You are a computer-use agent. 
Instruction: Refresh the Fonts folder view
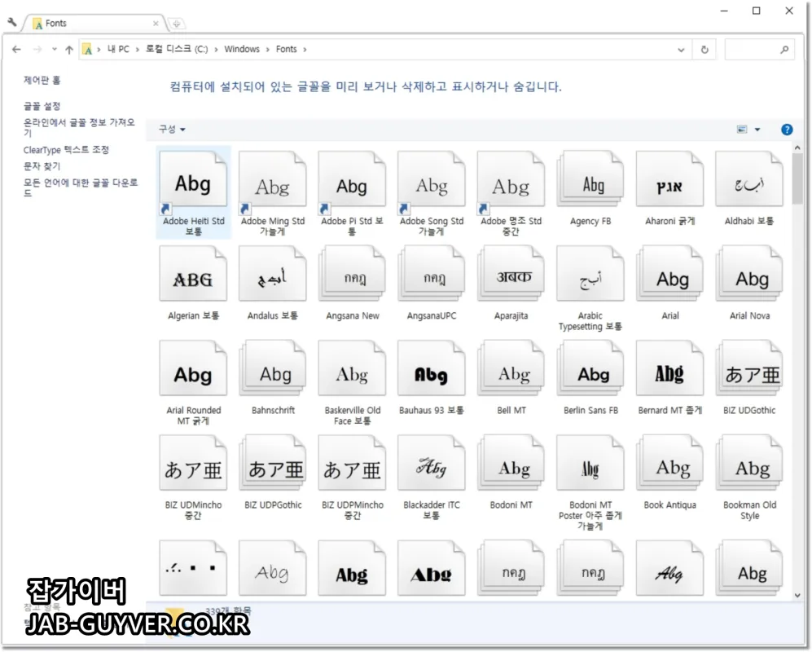704,49
